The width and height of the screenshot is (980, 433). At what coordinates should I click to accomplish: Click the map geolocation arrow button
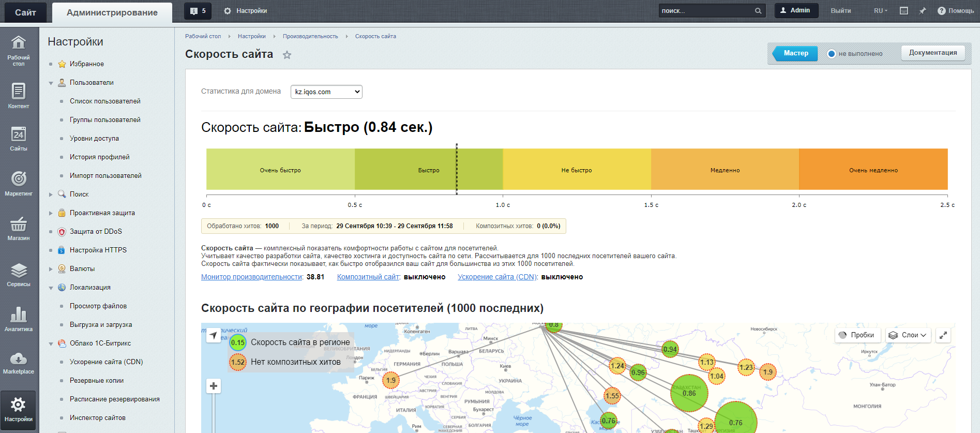click(x=213, y=335)
